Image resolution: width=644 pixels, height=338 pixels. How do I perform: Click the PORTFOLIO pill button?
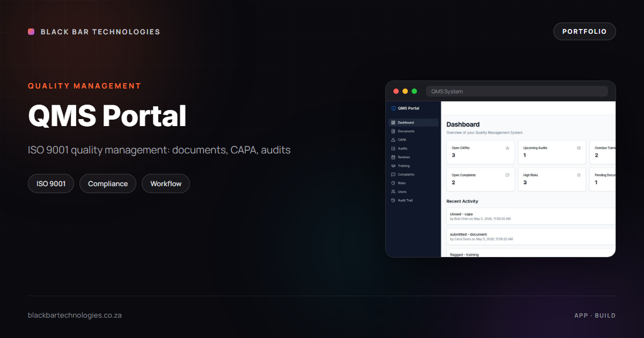584,32
